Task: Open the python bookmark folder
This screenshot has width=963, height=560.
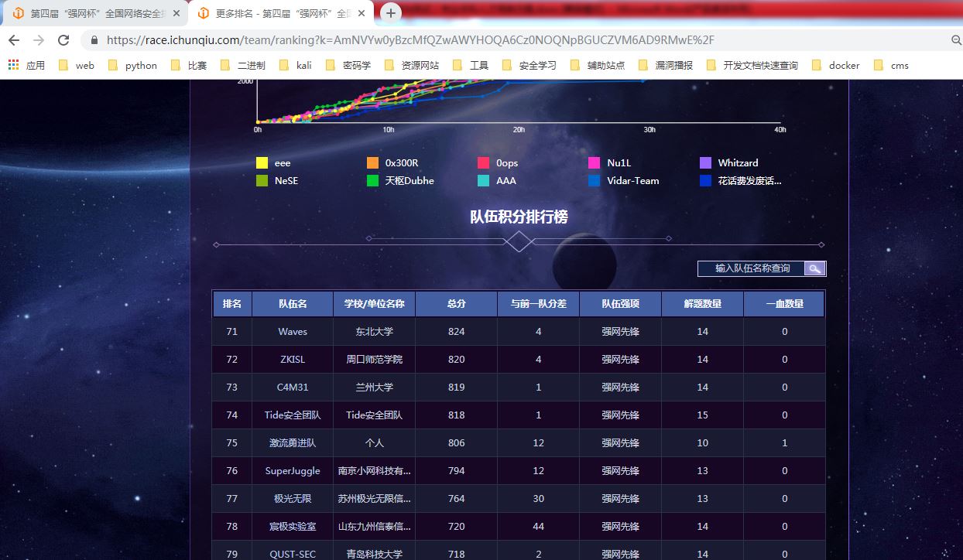Action: (133, 66)
